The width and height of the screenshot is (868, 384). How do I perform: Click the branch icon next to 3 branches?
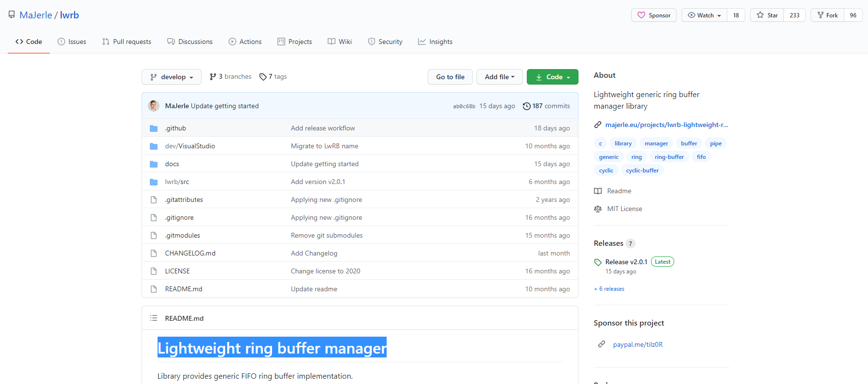(213, 77)
